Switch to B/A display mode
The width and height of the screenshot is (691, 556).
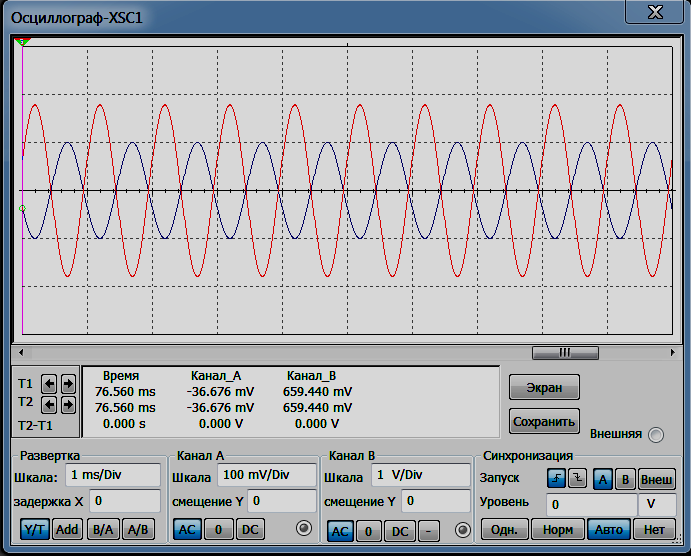coord(103,529)
